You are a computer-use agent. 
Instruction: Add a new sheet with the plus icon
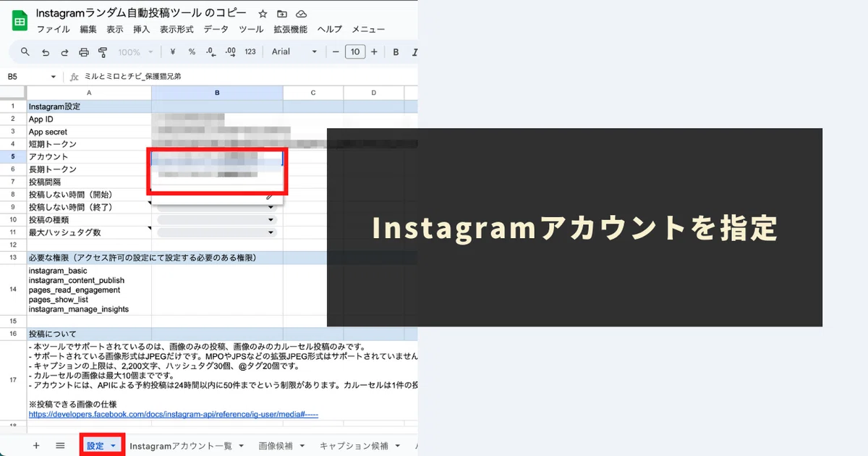pos(36,445)
